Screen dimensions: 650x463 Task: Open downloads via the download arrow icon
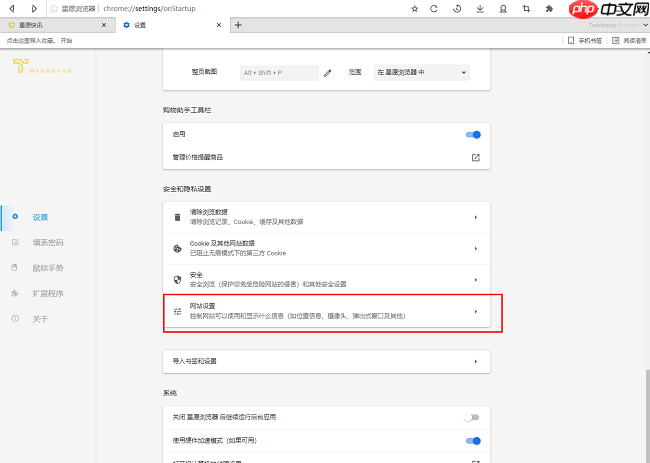(480, 8)
